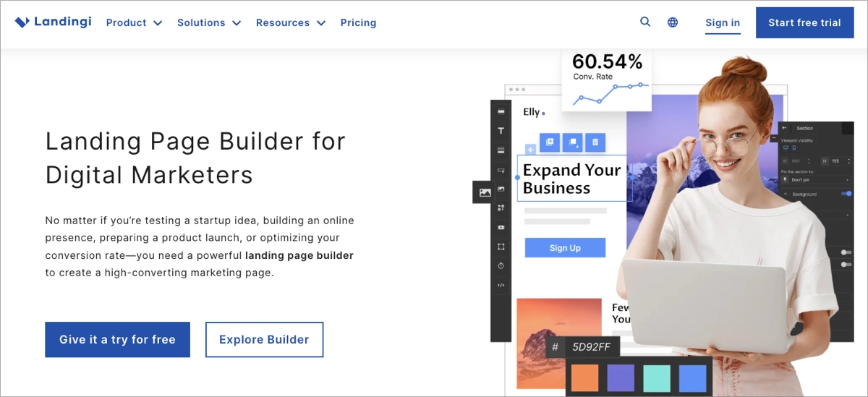This screenshot has width=868, height=397.
Task: Go to home via Landingi logo
Action: click(53, 22)
